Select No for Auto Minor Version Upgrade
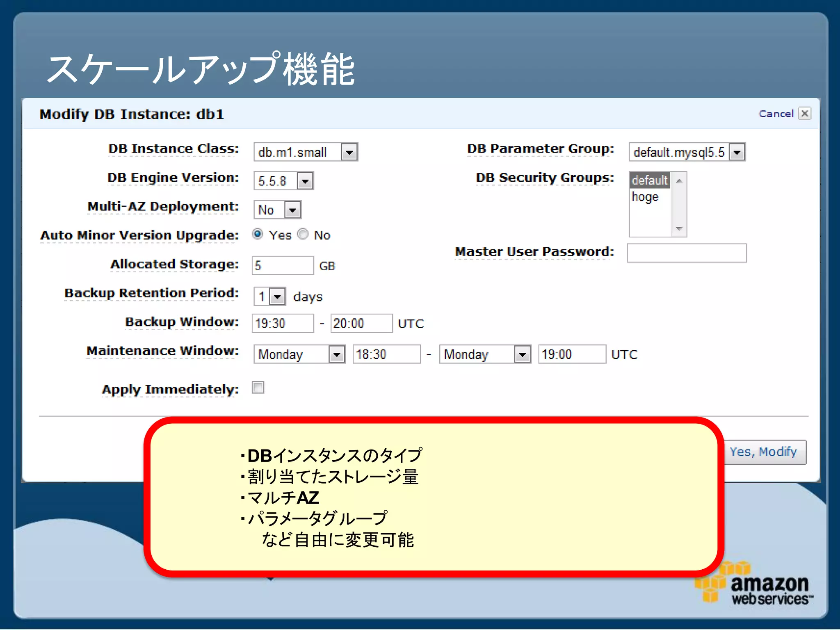Viewport: 840px width, 630px height. 303,234
